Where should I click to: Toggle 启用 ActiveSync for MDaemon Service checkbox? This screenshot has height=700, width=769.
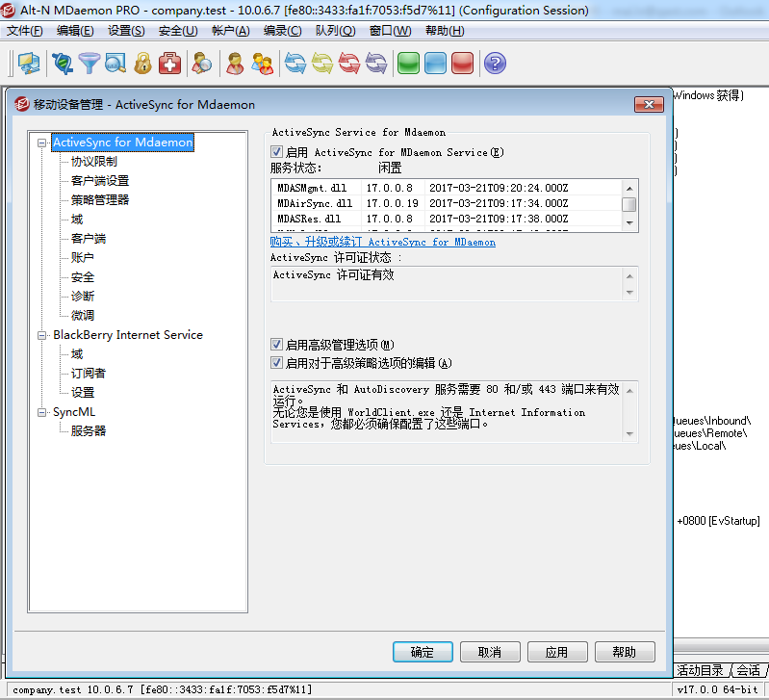(x=276, y=152)
